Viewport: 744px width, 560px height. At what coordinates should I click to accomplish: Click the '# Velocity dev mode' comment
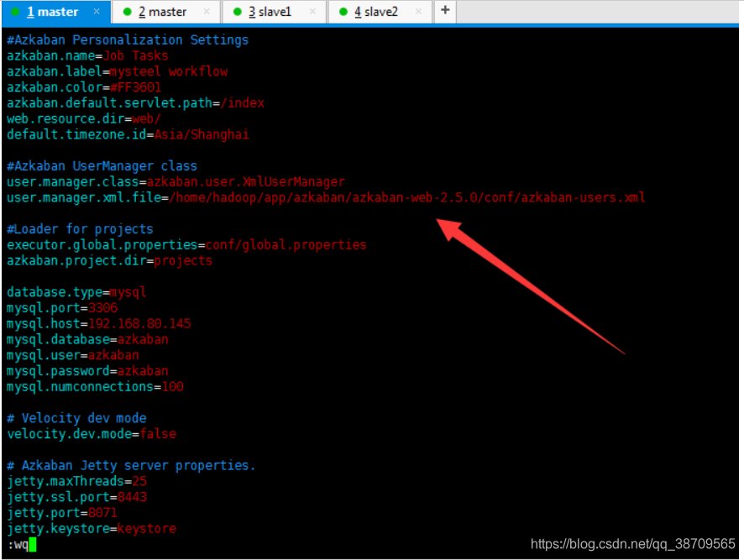pyautogui.click(x=77, y=418)
